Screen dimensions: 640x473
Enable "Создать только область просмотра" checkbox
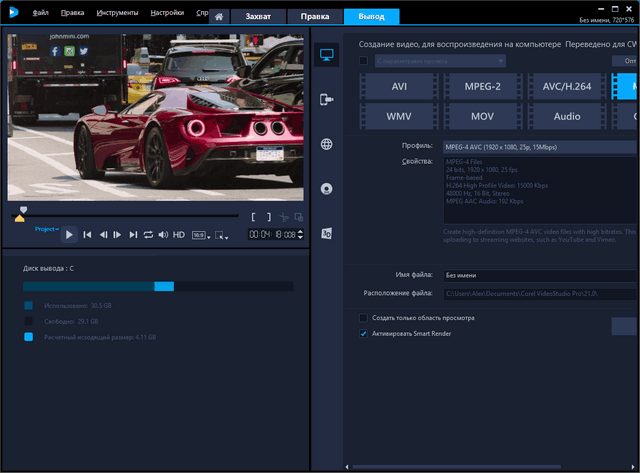363,318
